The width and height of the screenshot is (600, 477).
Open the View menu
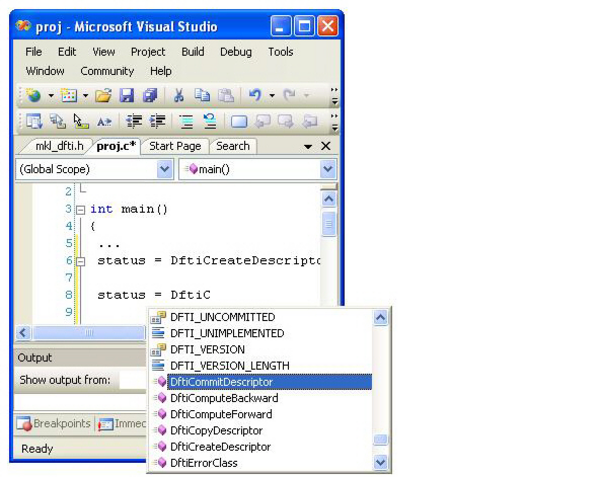point(104,52)
